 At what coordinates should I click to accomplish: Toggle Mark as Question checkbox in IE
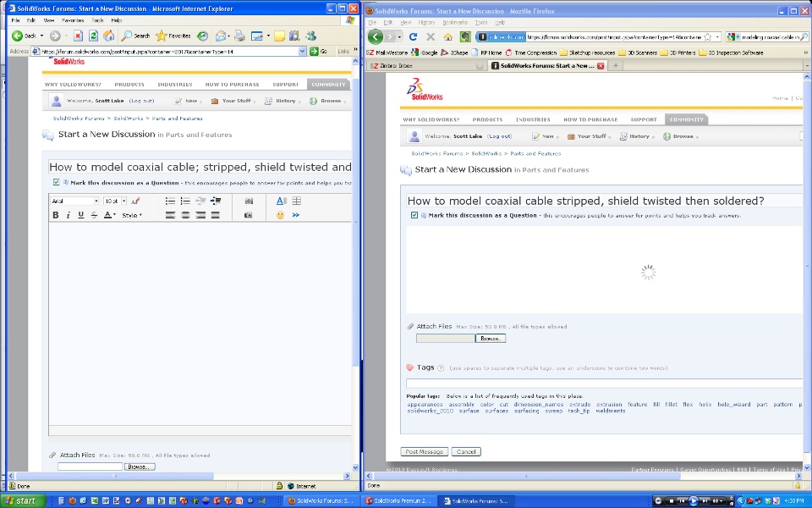[56, 183]
